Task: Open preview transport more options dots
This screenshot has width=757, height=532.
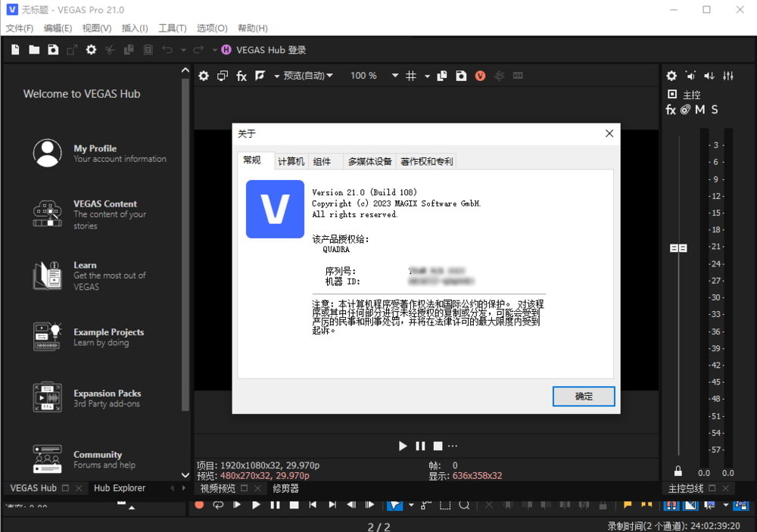Action: [x=453, y=446]
